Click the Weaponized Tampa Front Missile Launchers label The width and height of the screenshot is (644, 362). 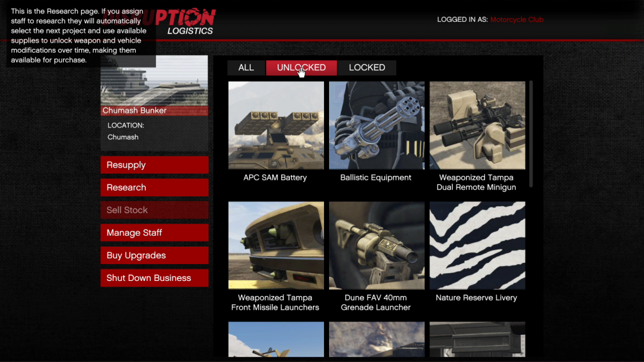(275, 303)
